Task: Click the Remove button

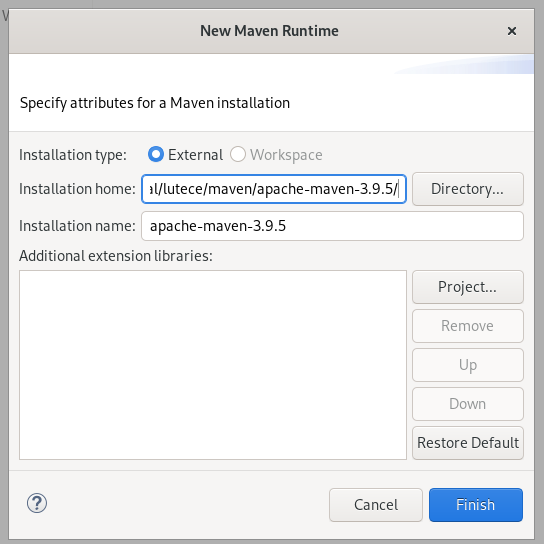Action: pyautogui.click(x=468, y=326)
